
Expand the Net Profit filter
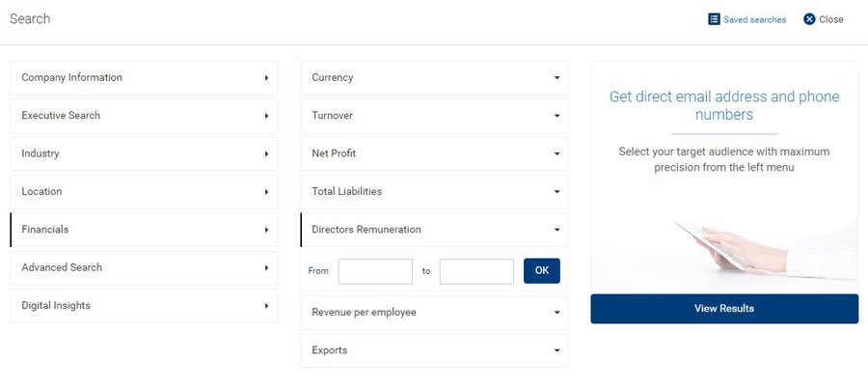434,154
